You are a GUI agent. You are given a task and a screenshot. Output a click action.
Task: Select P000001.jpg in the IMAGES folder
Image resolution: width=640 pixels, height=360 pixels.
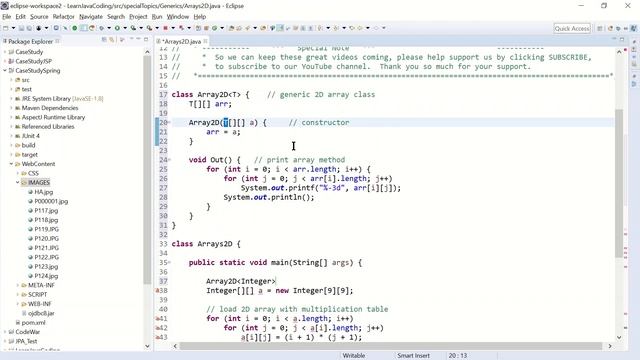51,201
